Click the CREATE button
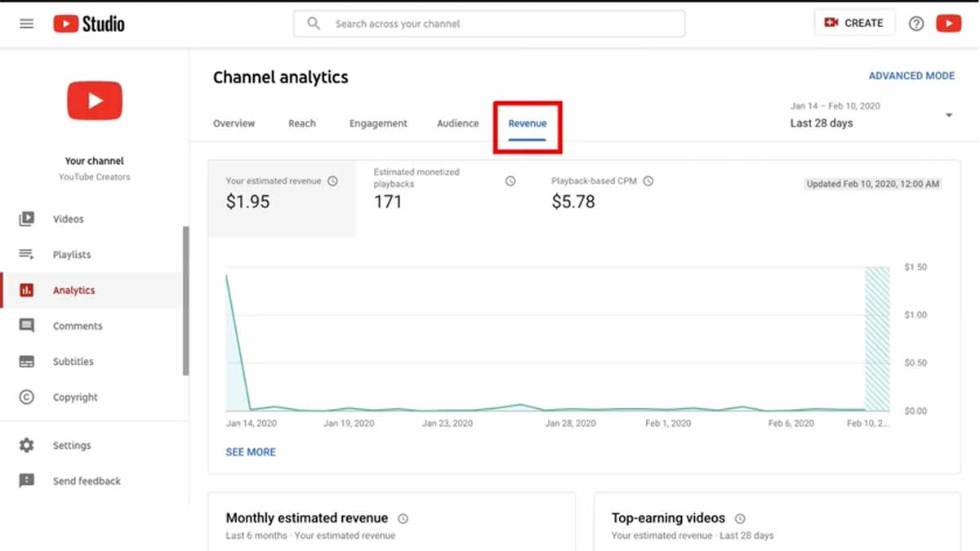This screenshot has width=980, height=551. [854, 23]
